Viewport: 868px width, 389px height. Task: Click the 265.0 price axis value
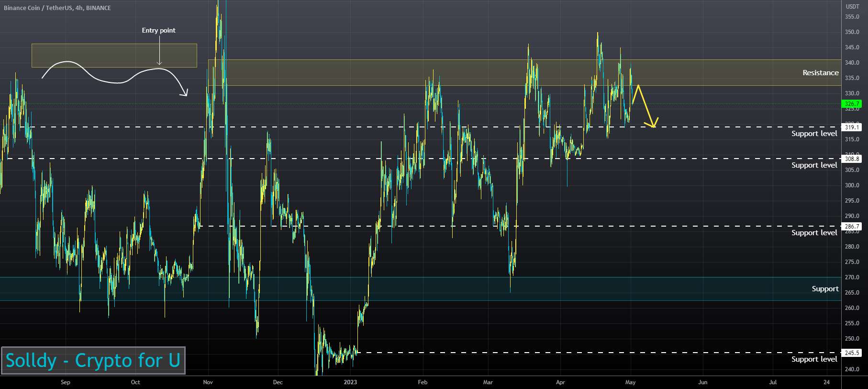click(x=852, y=293)
